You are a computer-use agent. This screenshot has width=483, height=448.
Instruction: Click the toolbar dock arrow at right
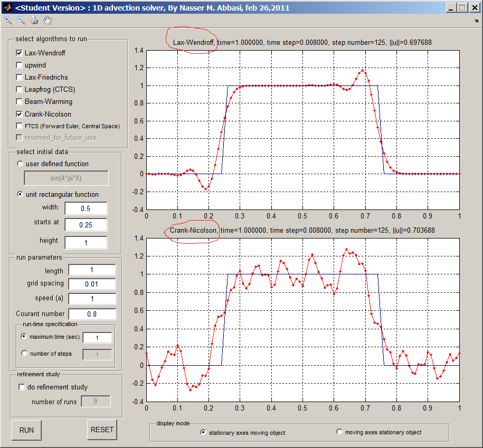[x=477, y=21]
